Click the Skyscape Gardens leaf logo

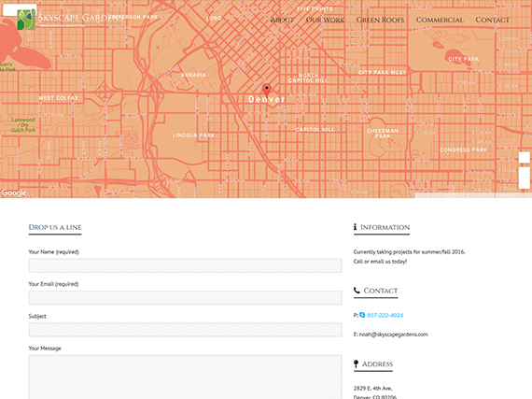pyautogui.click(x=26, y=20)
